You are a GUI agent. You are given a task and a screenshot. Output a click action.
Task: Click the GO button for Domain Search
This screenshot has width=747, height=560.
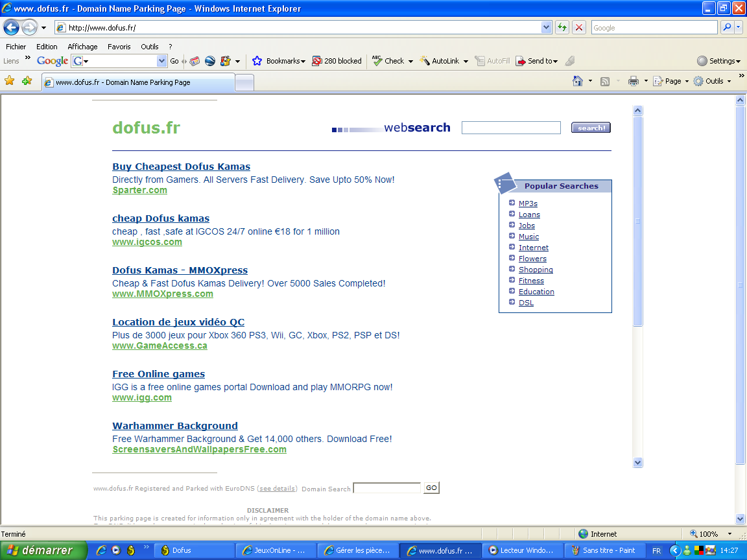click(431, 487)
